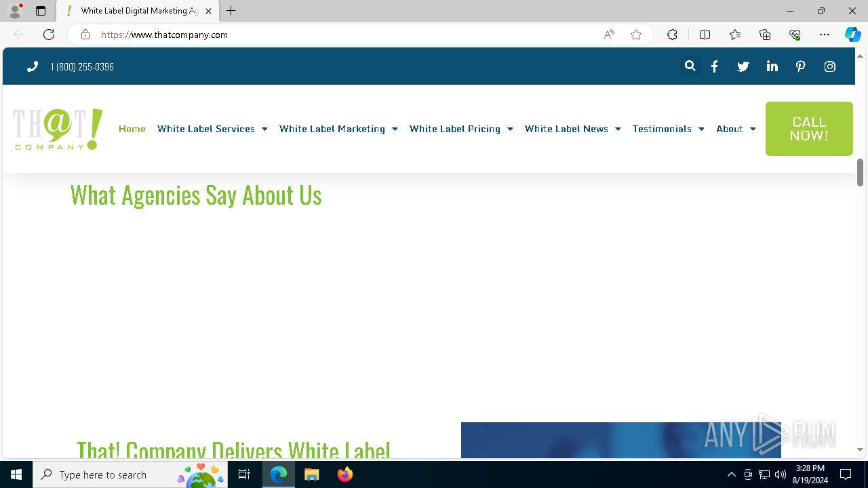Screen dimensions: 868x488
Task: Open Testimonials menu item
Action: pos(662,129)
